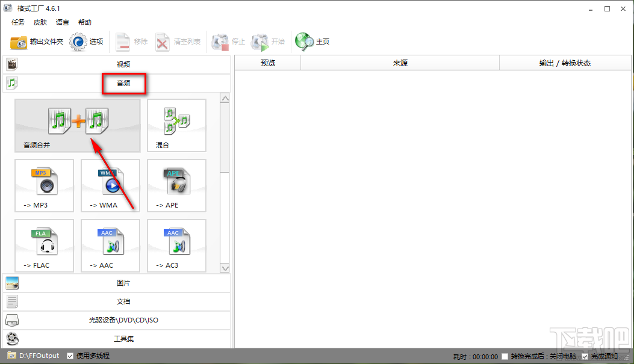Click the 来源 source column header
Screen dimensions: 634x364
click(400, 63)
